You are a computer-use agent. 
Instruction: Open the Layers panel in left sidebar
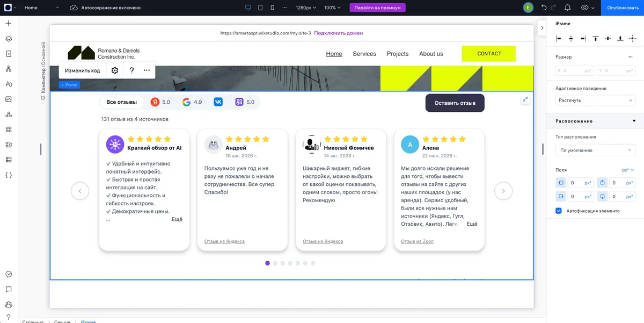(8, 39)
